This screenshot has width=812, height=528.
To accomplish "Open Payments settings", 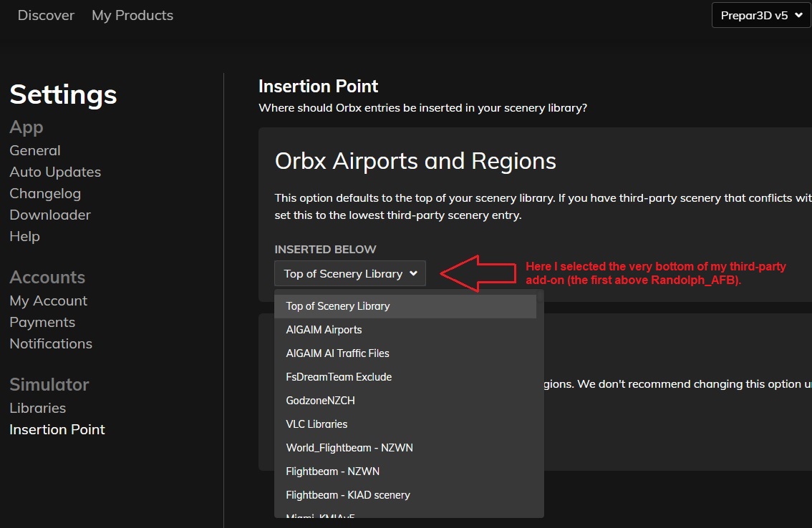I will (x=42, y=322).
